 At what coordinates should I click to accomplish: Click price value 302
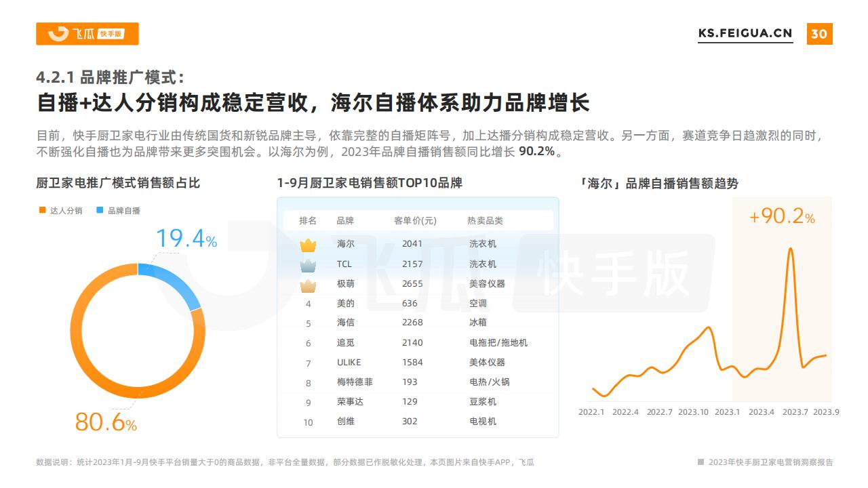(410, 422)
